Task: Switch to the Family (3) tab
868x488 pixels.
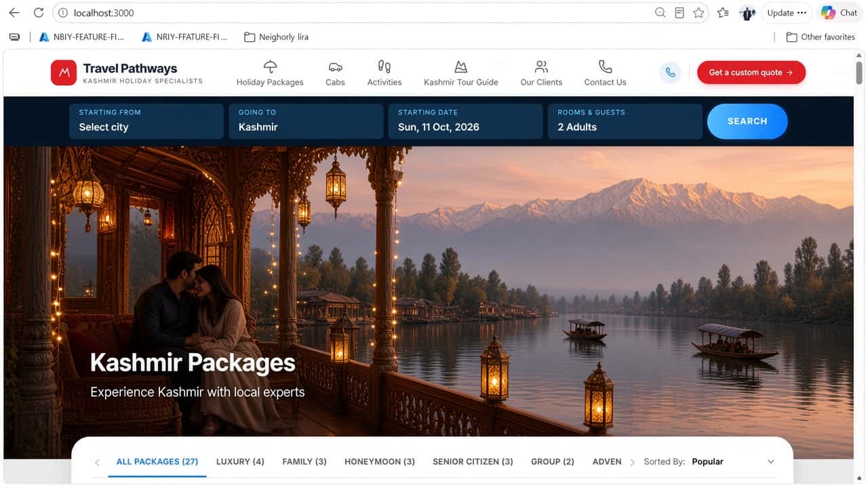Action: (x=304, y=462)
